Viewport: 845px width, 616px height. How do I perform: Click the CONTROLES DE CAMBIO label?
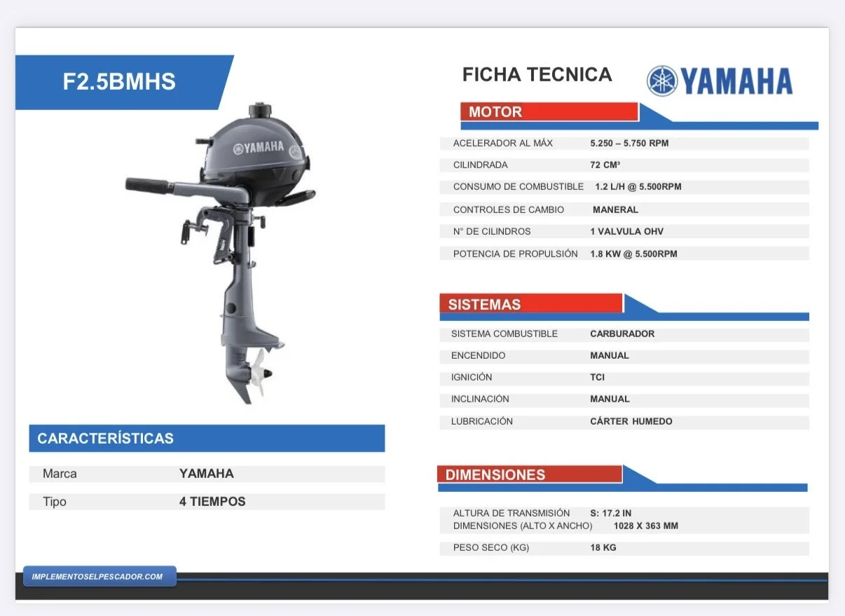509,210
